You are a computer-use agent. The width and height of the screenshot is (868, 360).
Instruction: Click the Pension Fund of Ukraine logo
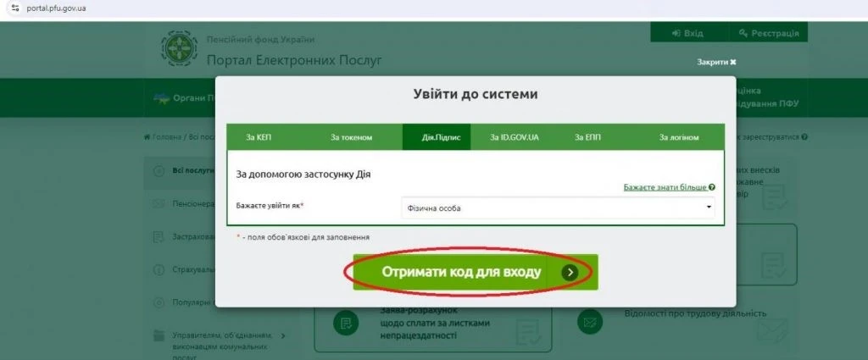click(179, 50)
